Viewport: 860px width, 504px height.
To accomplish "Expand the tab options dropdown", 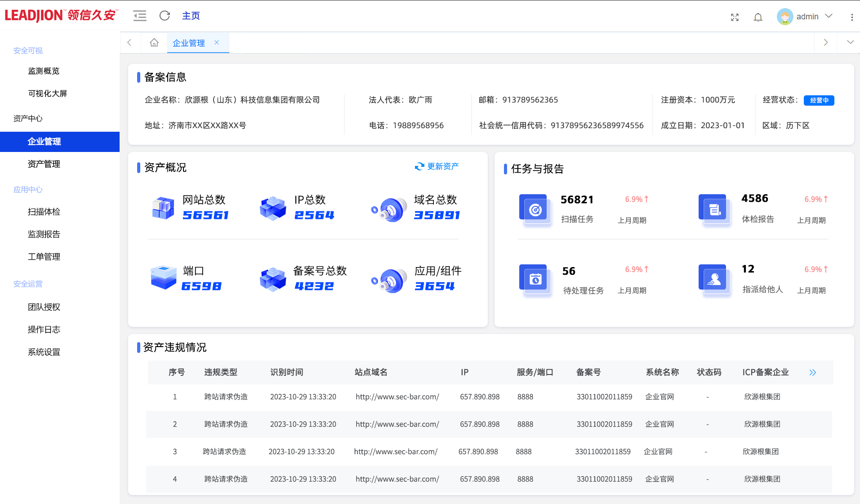I will pyautogui.click(x=850, y=42).
